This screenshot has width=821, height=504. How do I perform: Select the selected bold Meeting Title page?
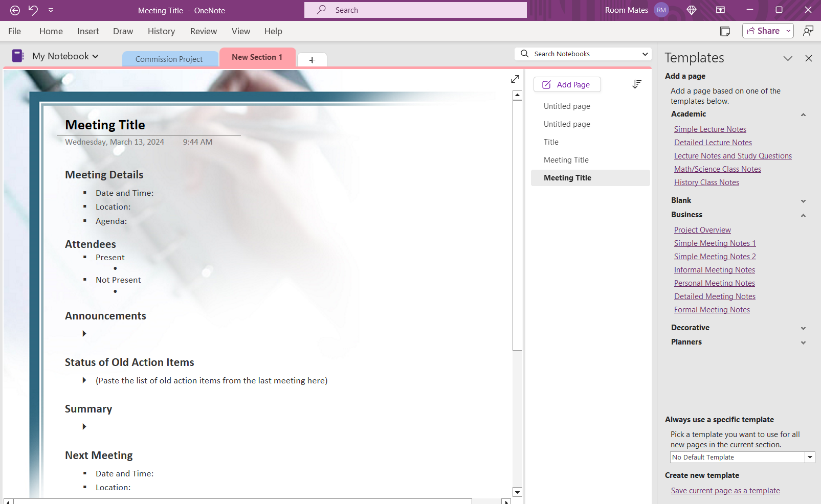(590, 178)
